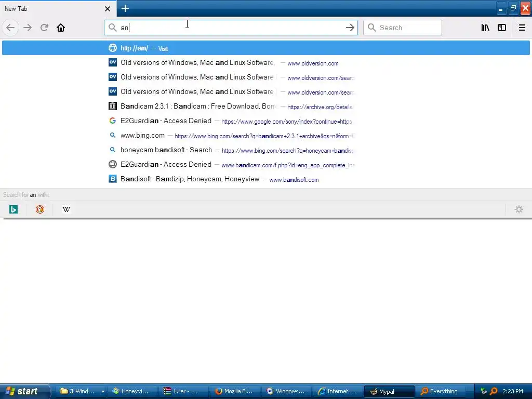Select the www.bing.com search suggestion
Image resolution: width=532 pixels, height=399 pixels.
point(265,136)
